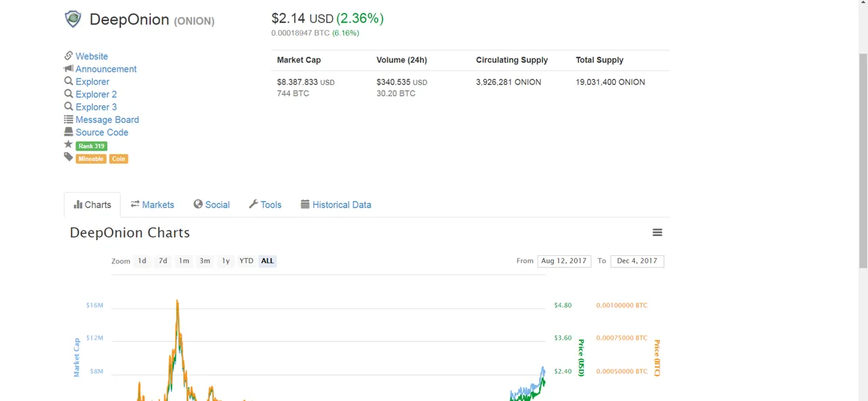Click the Coin tag

pyautogui.click(x=119, y=159)
